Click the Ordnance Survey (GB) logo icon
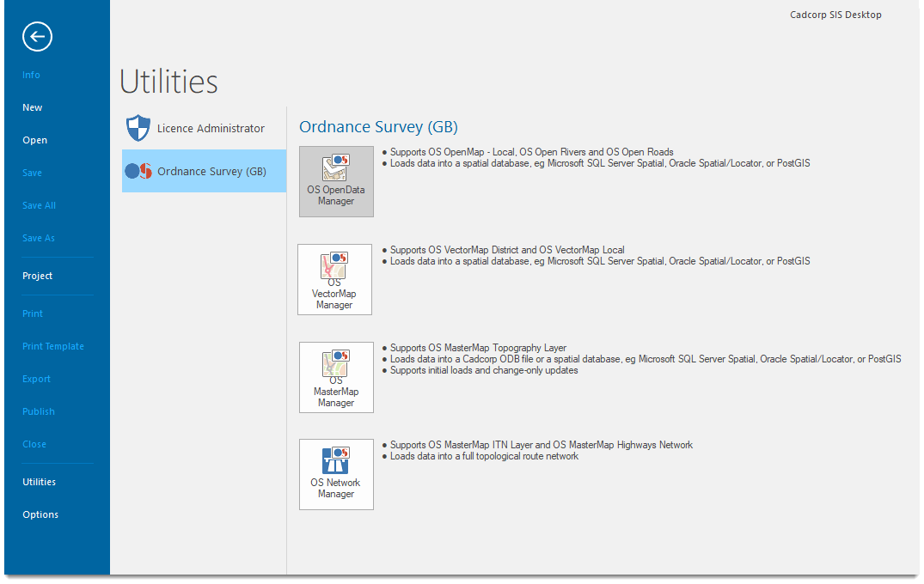The height and width of the screenshot is (584, 924). tap(138, 171)
